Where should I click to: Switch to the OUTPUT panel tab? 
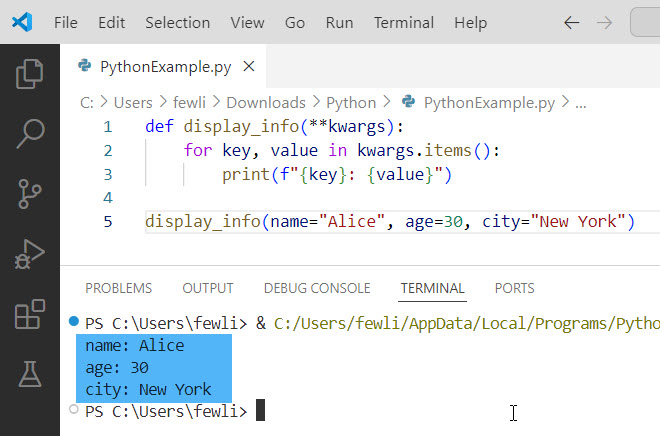coord(208,288)
